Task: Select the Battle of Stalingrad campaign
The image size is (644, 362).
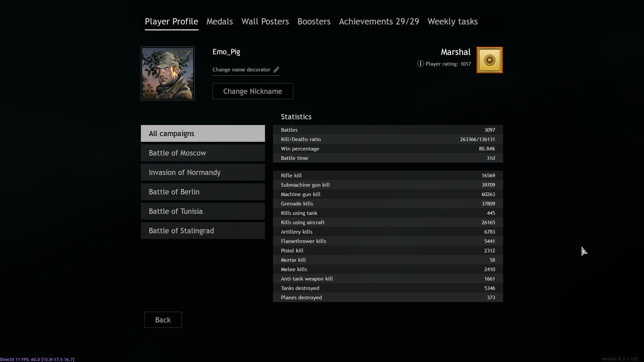Action: [x=203, y=231]
